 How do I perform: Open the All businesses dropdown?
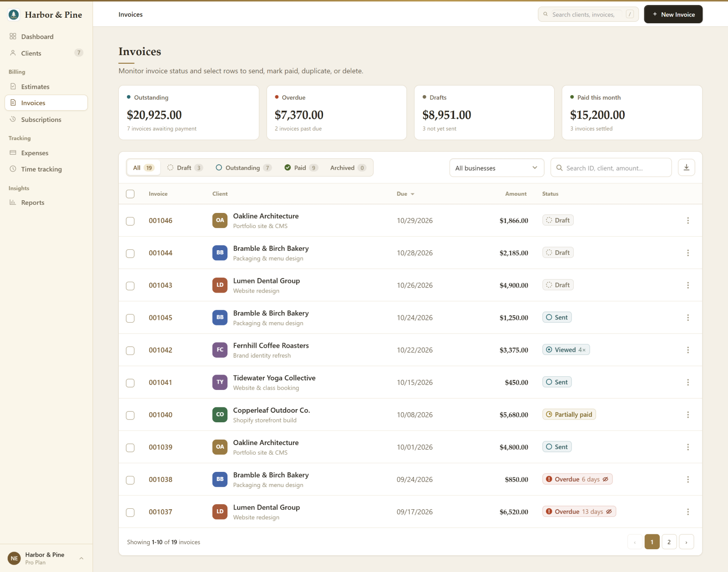click(496, 168)
